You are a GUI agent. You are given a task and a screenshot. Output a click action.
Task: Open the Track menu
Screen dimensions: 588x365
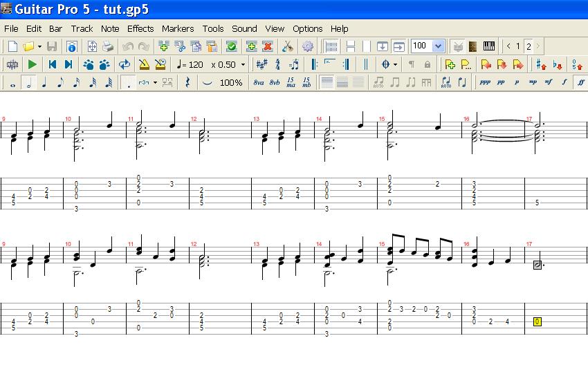tap(82, 29)
